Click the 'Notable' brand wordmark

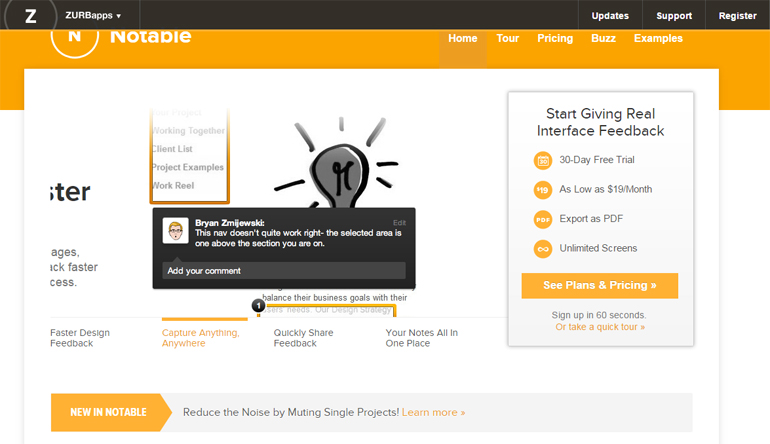(150, 37)
